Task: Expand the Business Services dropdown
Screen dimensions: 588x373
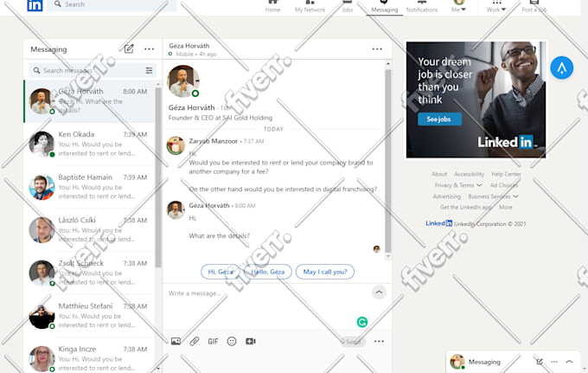Action: 493,196
